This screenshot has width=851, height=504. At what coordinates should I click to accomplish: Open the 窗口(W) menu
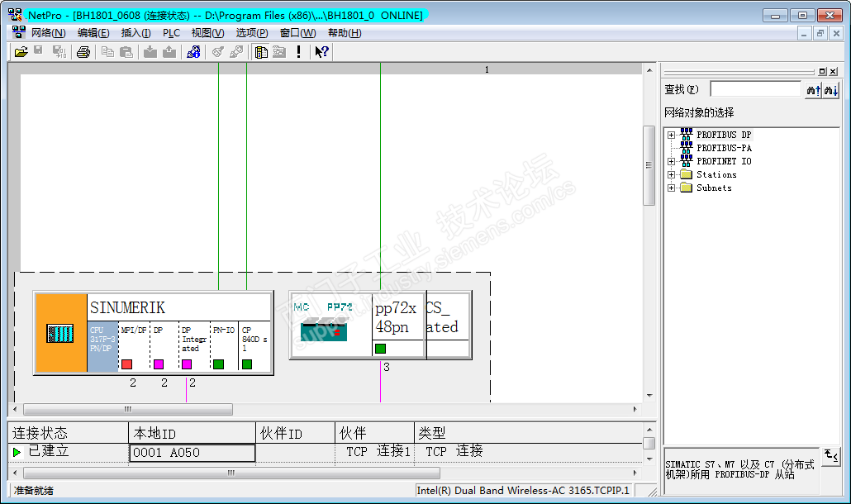pos(297,32)
